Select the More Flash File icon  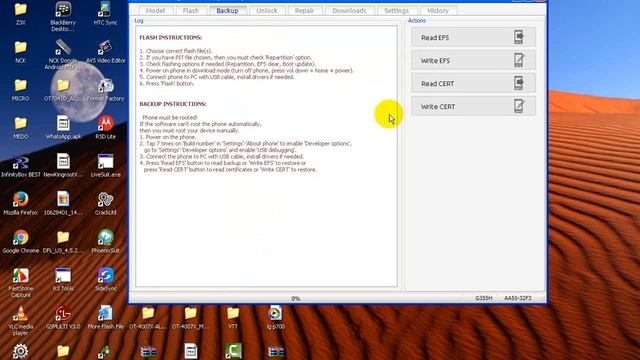(x=105, y=318)
